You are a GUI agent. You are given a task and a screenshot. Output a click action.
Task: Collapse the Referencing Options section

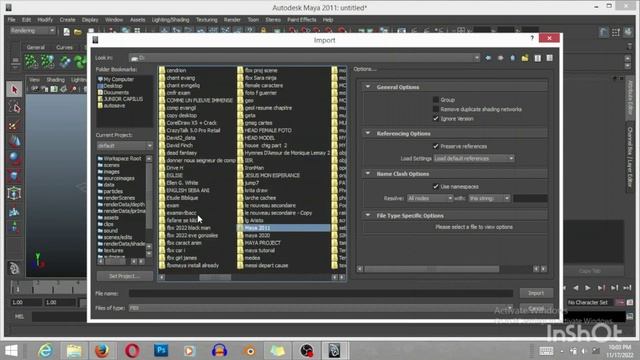click(368, 133)
